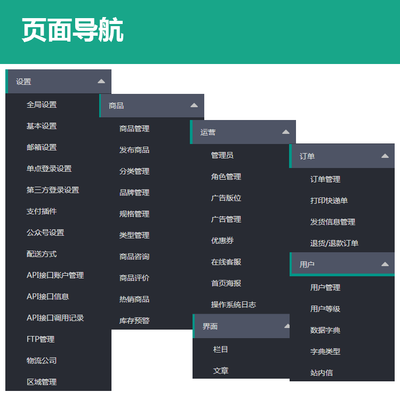
Task: Collapse the 运营 section arrow
Action: pyautogui.click(x=286, y=132)
